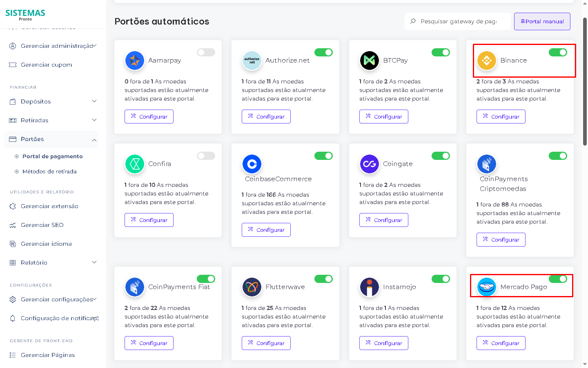Click the BTCPay logo icon
The image size is (588, 368).
click(x=370, y=61)
